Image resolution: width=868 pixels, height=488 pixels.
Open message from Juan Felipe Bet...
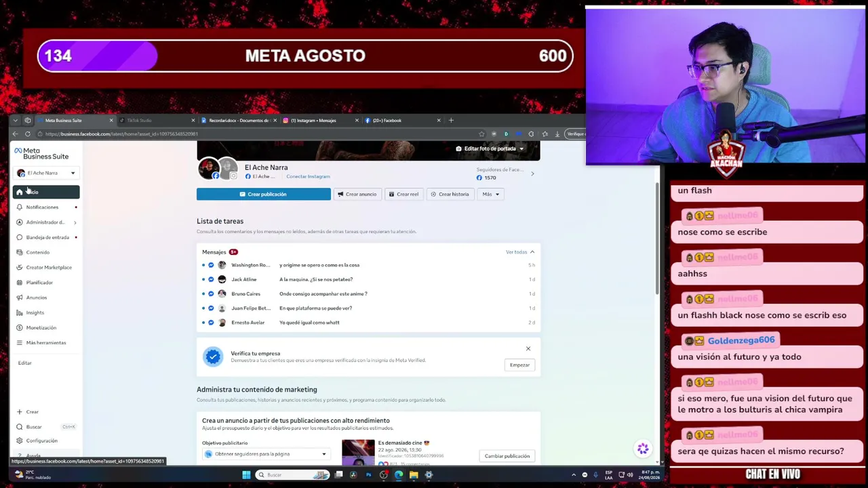pos(369,308)
